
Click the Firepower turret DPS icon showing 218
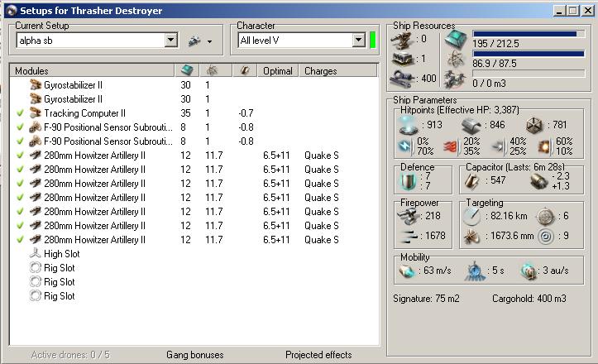click(x=408, y=217)
